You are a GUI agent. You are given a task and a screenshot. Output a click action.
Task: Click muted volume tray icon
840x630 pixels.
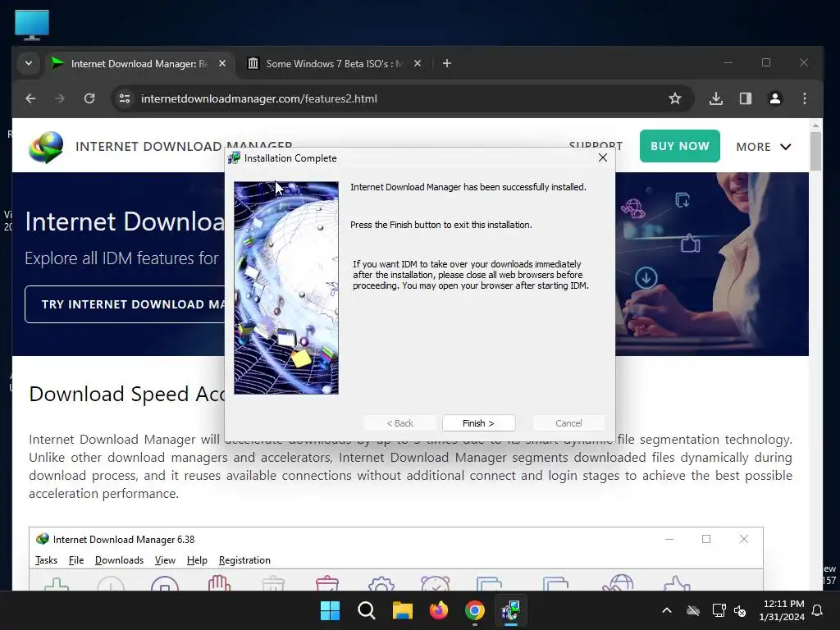(740, 610)
